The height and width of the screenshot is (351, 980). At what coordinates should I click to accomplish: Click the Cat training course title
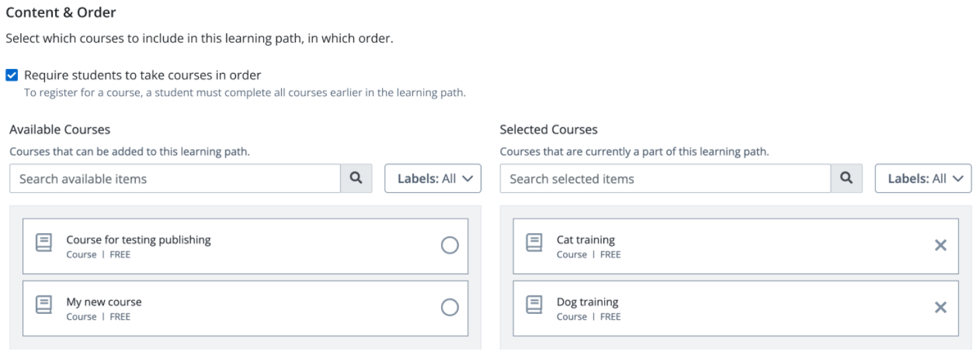tap(585, 240)
